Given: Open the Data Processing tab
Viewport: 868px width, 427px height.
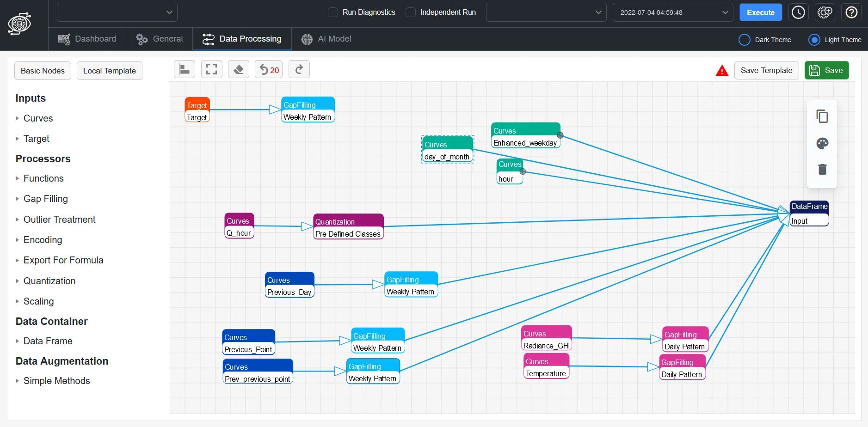Looking at the screenshot, I should tap(242, 39).
